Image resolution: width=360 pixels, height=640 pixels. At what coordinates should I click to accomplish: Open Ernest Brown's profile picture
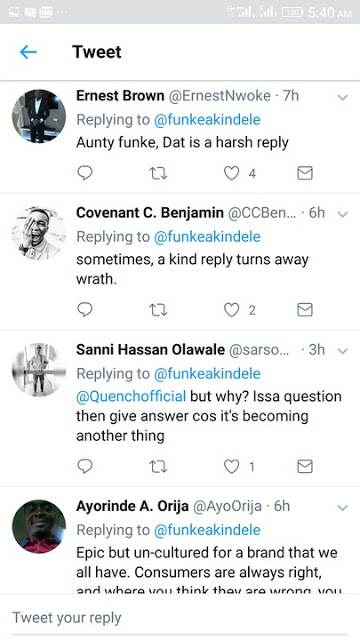coord(39,116)
